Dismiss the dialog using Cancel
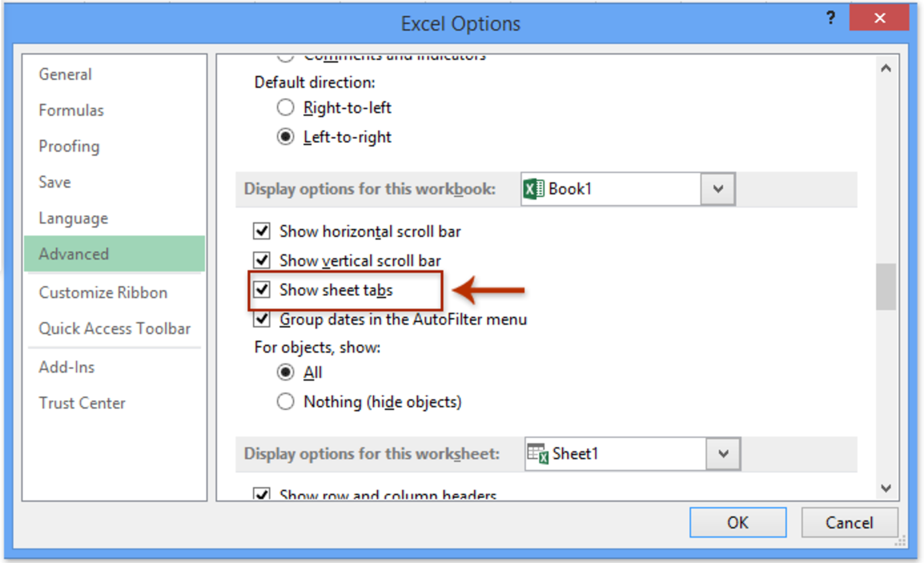Viewport: 924px width, 563px height. click(849, 522)
